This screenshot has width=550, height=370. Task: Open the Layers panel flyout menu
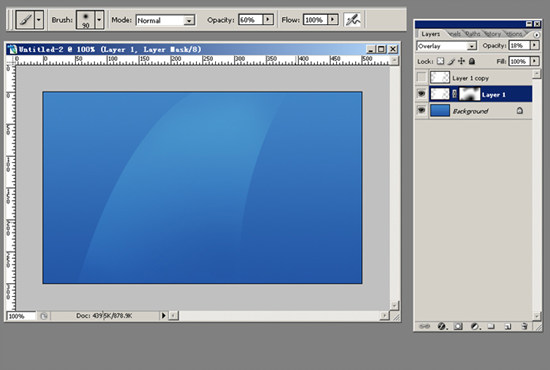pos(536,35)
